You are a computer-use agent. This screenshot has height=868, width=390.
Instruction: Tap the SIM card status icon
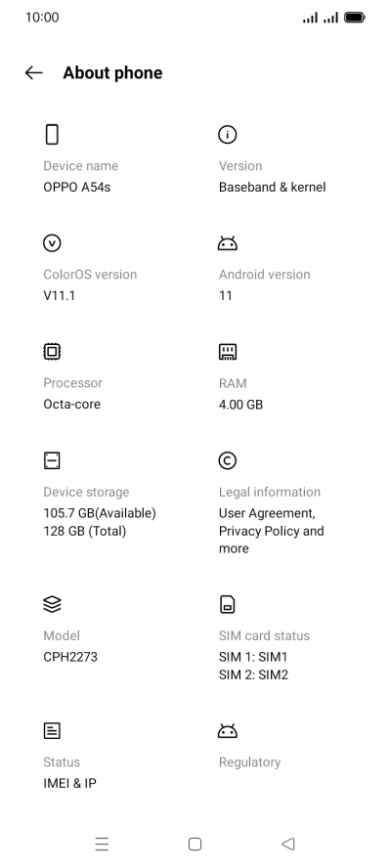click(228, 604)
